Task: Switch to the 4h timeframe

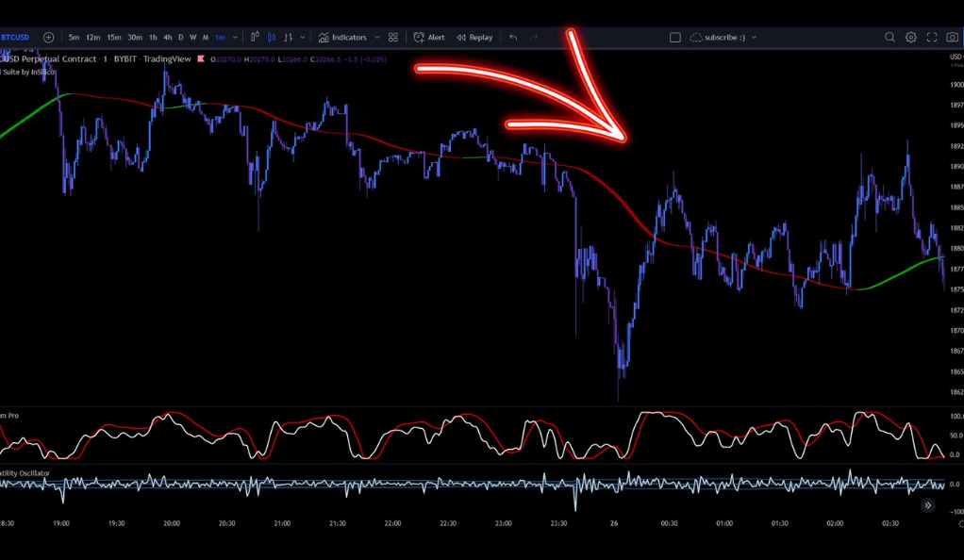Action: (x=167, y=38)
